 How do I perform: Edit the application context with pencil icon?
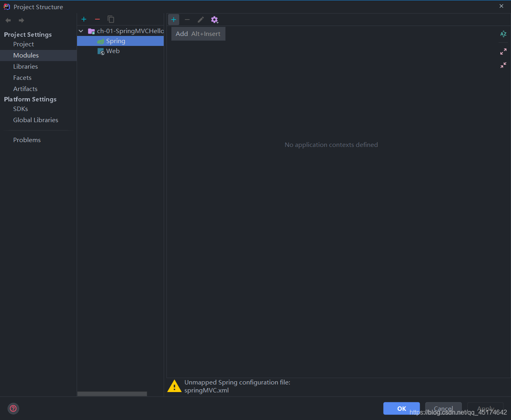pos(201,20)
